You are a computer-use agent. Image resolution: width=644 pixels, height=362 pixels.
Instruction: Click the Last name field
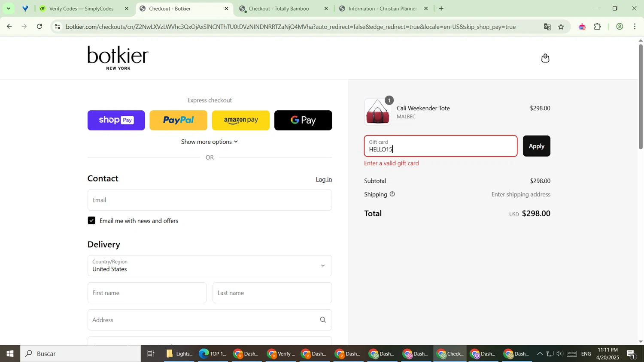pyautogui.click(x=272, y=293)
